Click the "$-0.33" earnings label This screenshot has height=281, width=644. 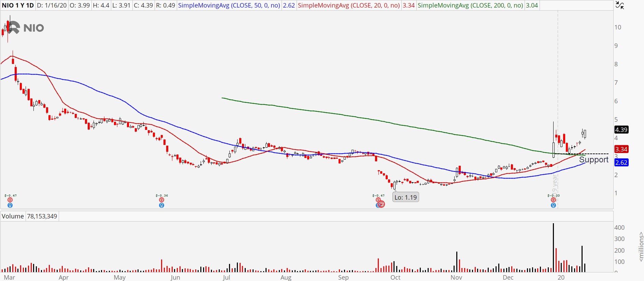pos(554,196)
